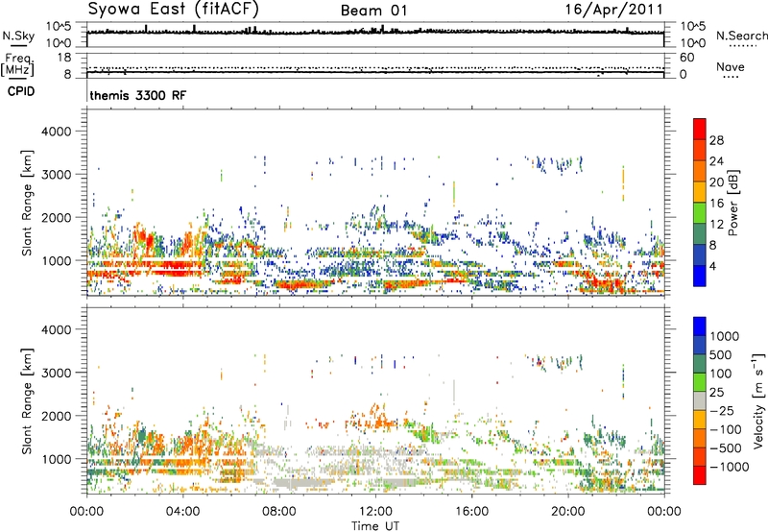Screen dimensions: 768x532
Task: Click the date "16/Apr/2011"
Action: pyautogui.click(x=613, y=10)
